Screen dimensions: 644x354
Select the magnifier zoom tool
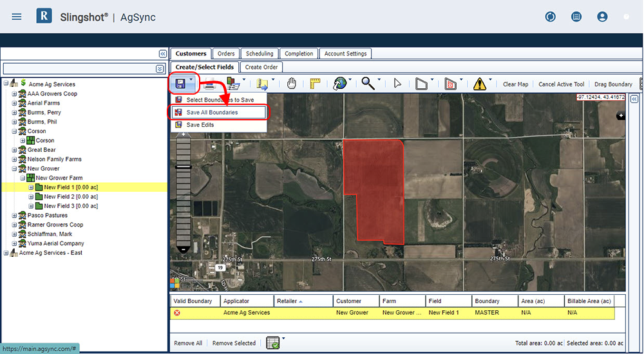coord(368,84)
